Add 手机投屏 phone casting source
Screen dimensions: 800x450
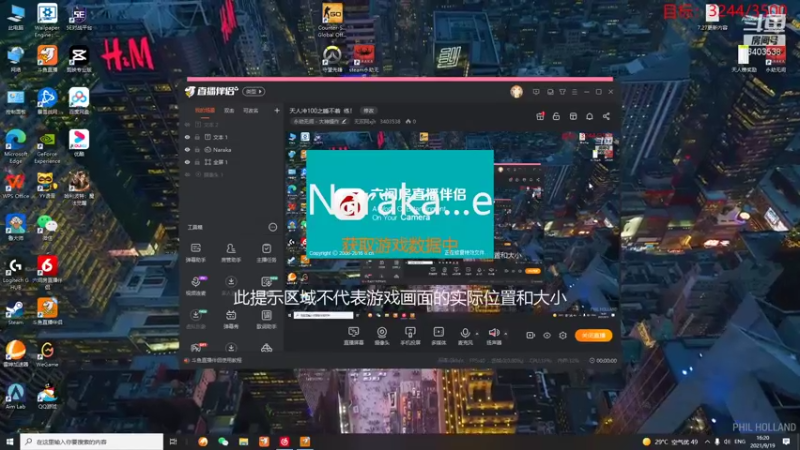410,336
